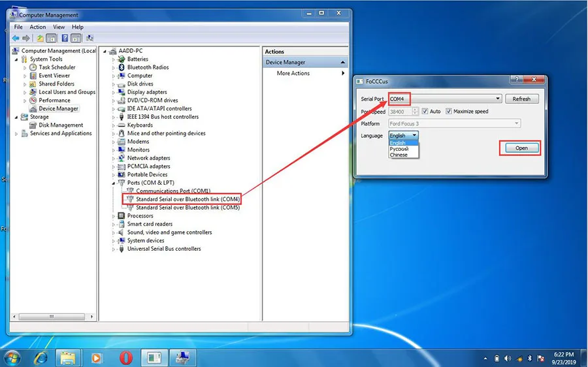The height and width of the screenshot is (367, 588).
Task: Click the Performance icon in System Tools
Action: coord(33,100)
